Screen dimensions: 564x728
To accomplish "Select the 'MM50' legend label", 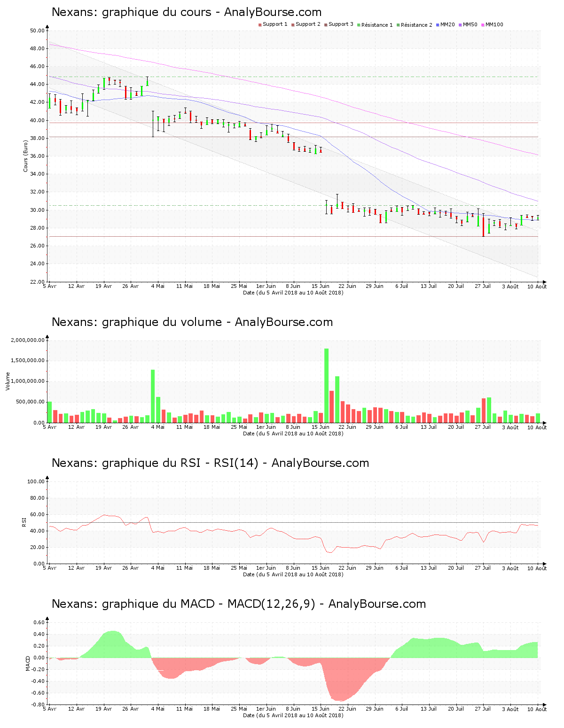I will pyautogui.click(x=470, y=24).
